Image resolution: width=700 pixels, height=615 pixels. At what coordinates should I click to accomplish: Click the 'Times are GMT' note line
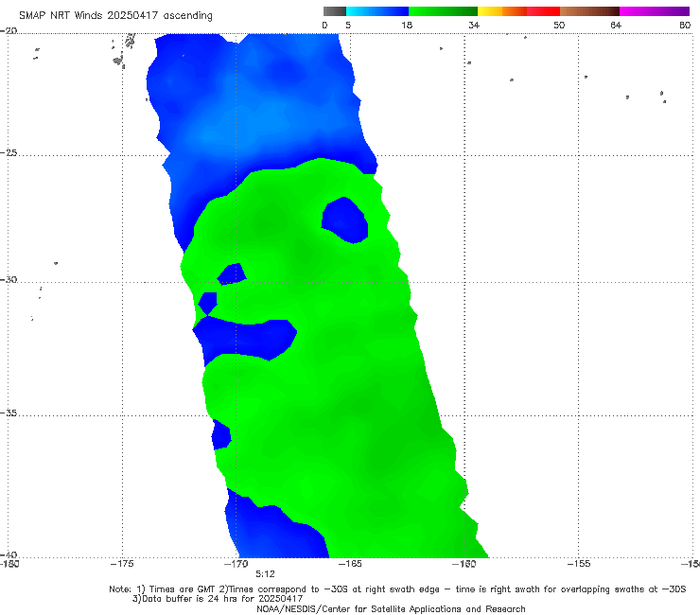coord(397,589)
